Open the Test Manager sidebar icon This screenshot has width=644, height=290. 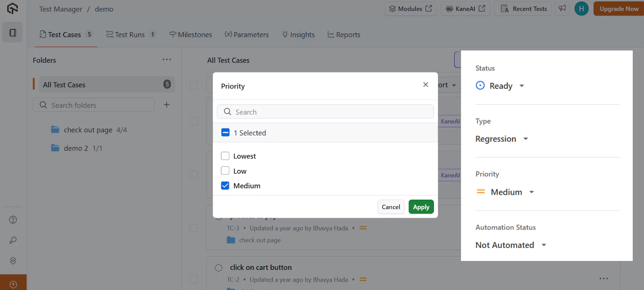pos(12,32)
